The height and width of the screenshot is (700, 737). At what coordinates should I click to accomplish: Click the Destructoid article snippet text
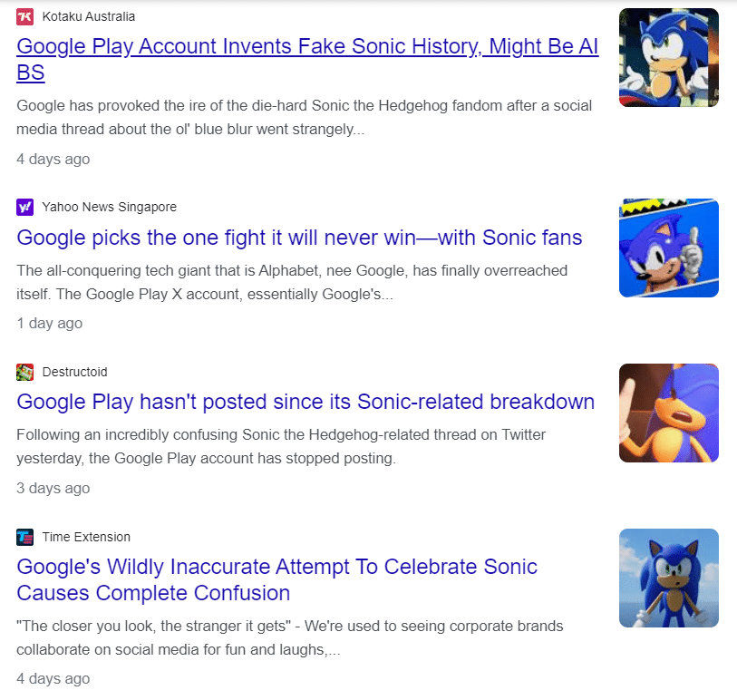280,444
